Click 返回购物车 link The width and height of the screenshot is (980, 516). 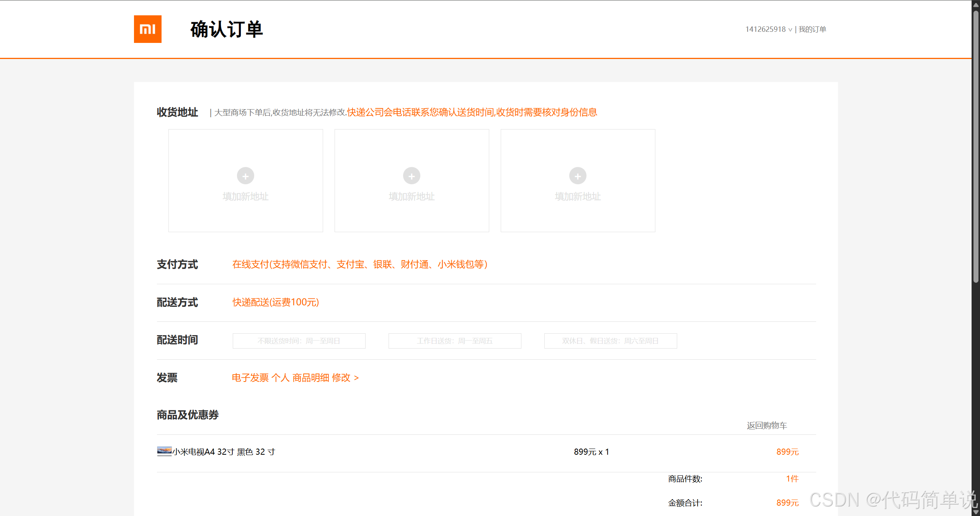pos(767,426)
